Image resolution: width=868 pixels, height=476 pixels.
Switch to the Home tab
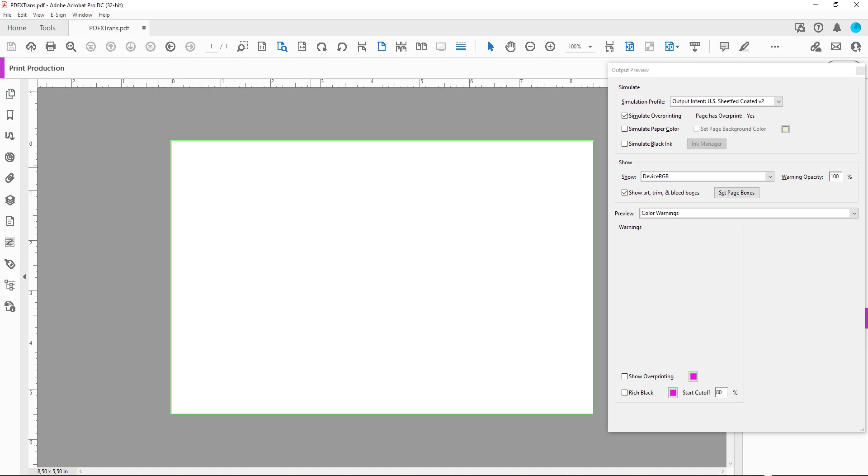(17, 28)
